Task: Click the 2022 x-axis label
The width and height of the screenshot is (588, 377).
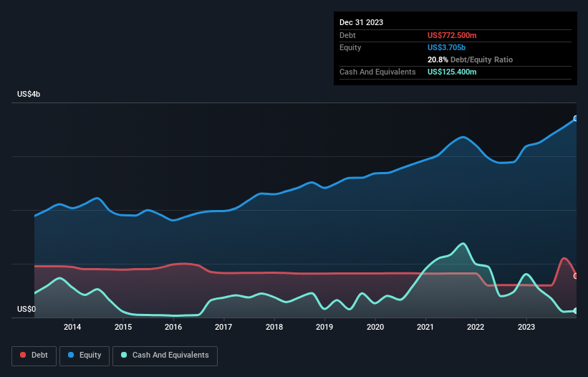Action: coord(476,327)
